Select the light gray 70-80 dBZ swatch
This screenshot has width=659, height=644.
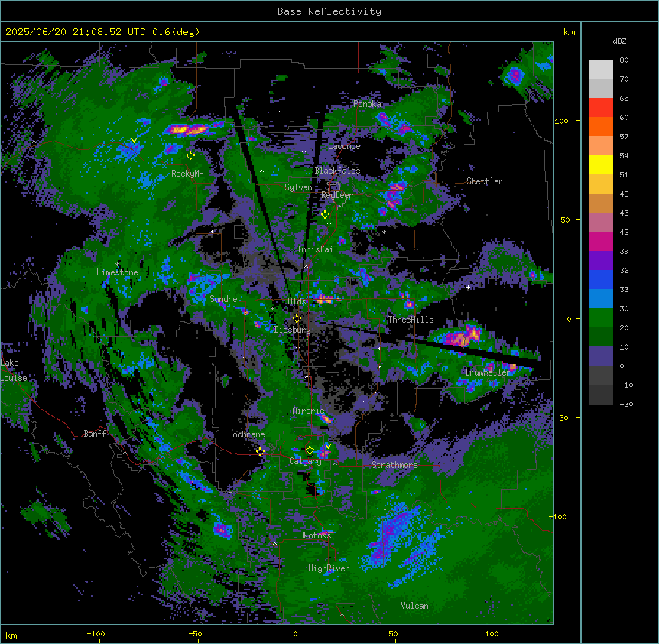601,70
